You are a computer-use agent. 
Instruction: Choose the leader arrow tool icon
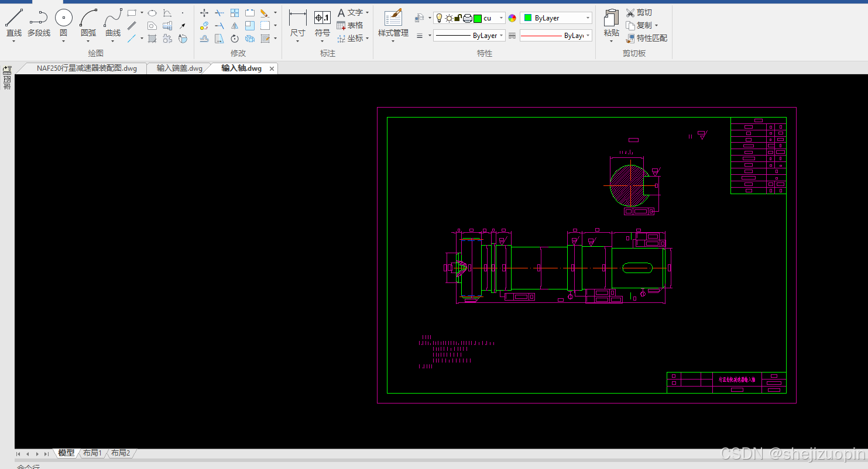183,26
